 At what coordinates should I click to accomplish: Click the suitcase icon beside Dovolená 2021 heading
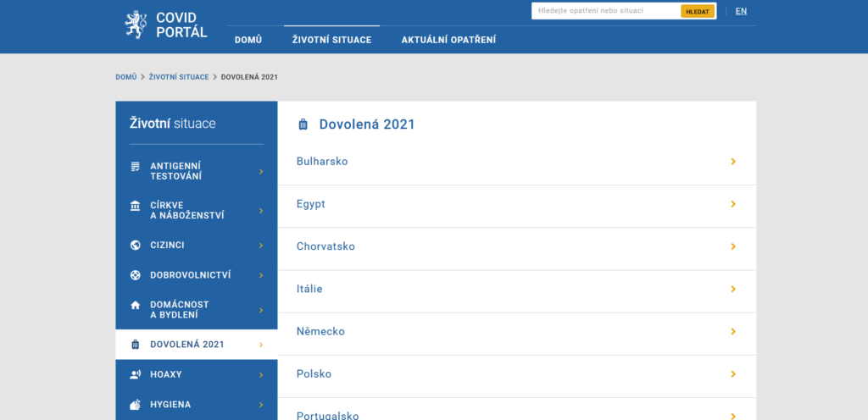pyautogui.click(x=303, y=124)
